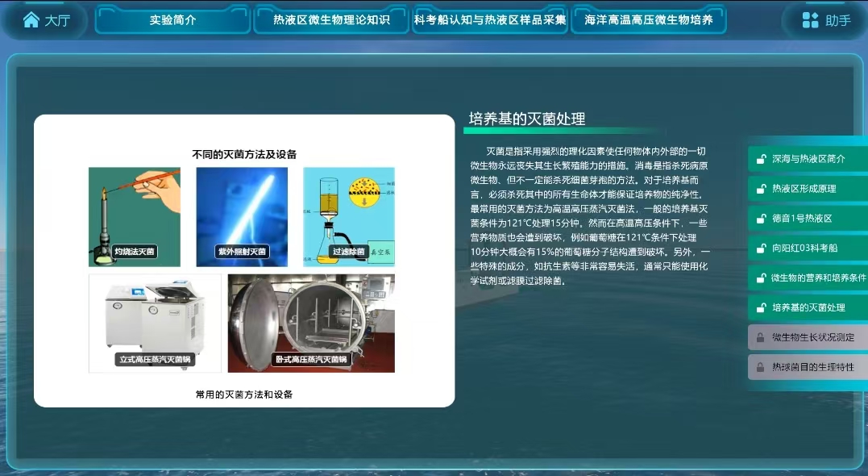The height and width of the screenshot is (476, 868).
Task: Click unlock icon next to 深海与热液区简介
Action: (760, 159)
